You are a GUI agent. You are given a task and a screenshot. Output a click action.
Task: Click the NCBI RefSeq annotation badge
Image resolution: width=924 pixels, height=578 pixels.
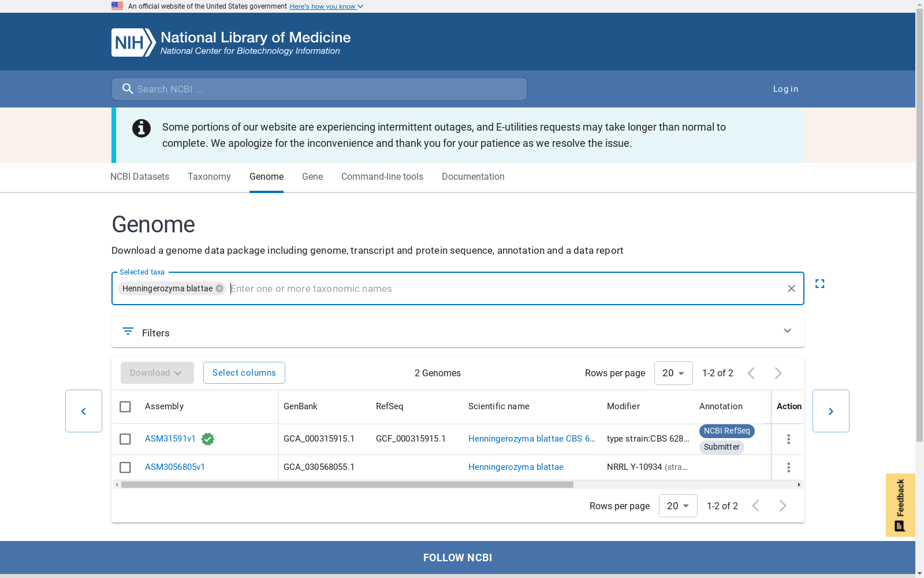tap(727, 431)
